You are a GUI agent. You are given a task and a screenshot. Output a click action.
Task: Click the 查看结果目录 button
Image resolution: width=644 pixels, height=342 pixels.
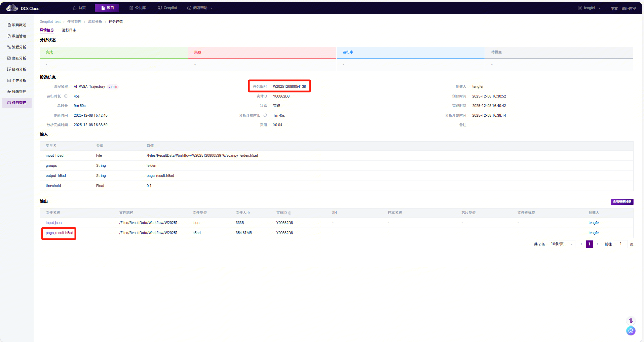click(622, 201)
